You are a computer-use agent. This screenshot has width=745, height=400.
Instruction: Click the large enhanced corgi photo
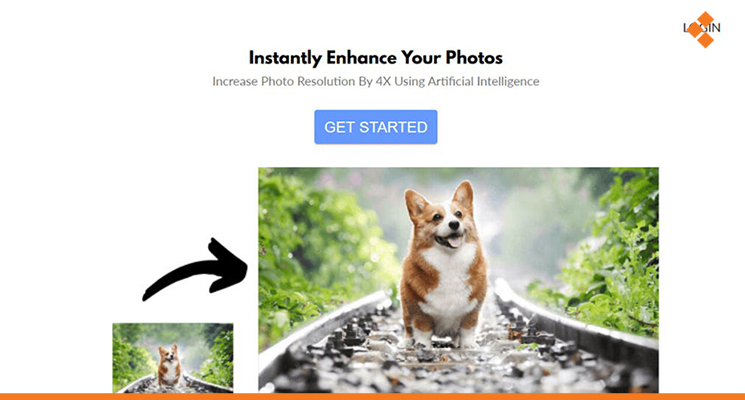click(x=458, y=280)
